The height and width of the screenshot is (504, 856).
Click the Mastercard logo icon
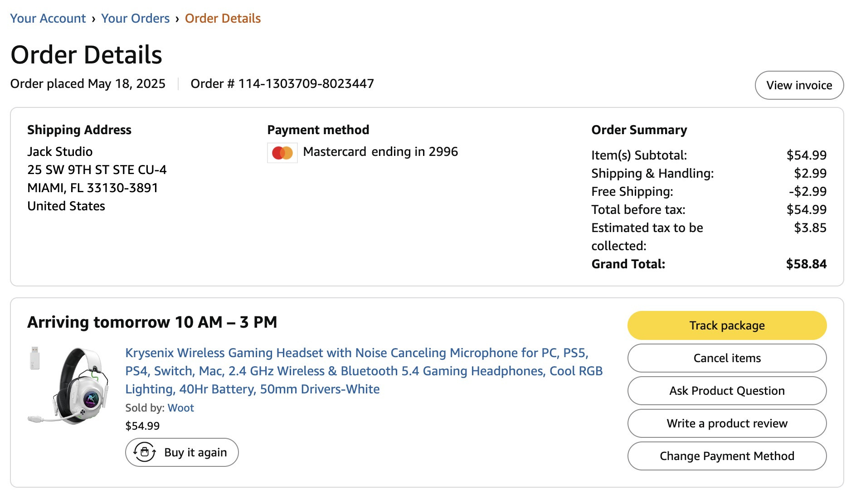[x=282, y=153]
